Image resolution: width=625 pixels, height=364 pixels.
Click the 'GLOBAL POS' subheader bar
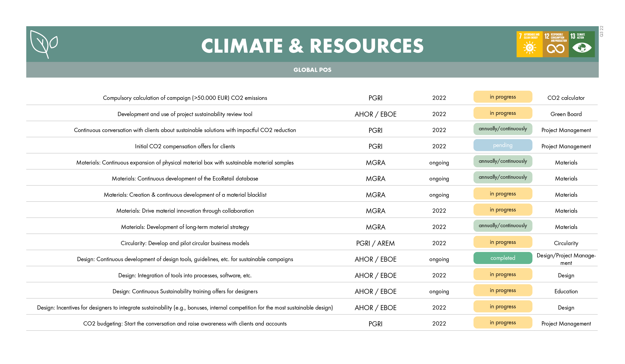312,70
